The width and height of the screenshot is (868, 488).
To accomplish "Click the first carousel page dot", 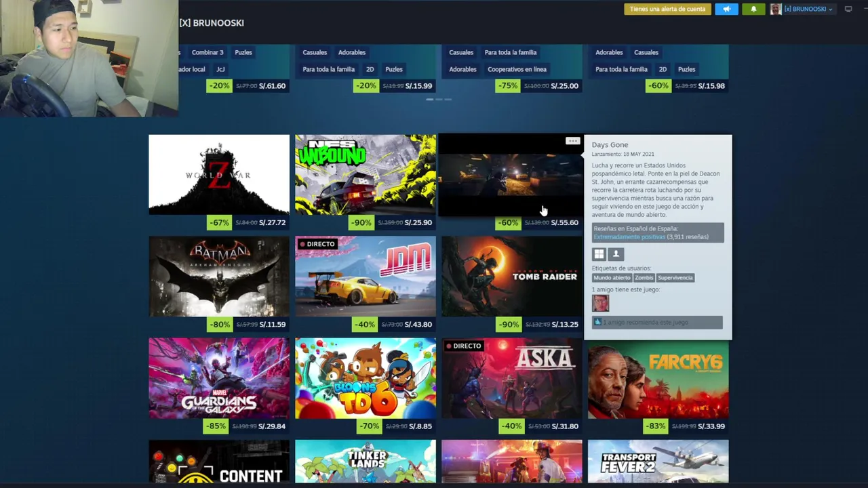I will pyautogui.click(x=429, y=100).
